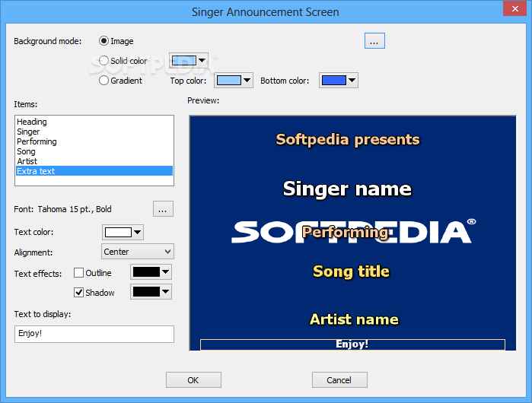Click the black Shadow color swatch
Screen dimensions: 532x403
click(x=146, y=291)
